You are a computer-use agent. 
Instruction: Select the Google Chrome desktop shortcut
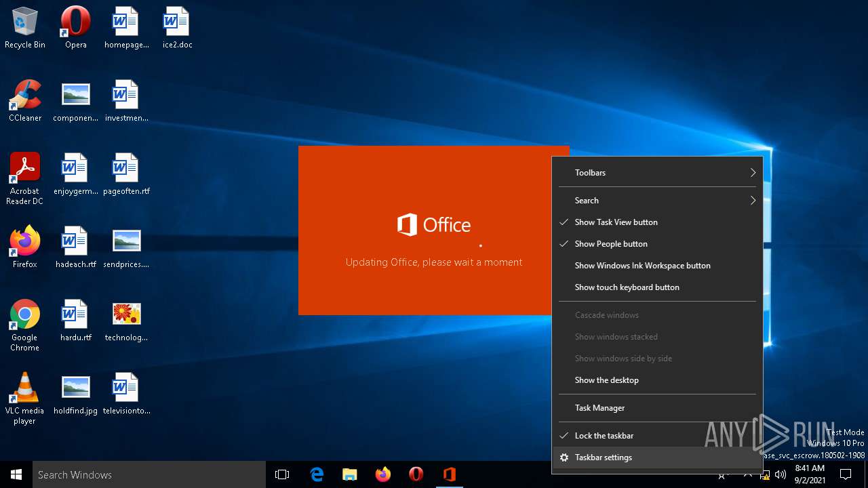(25, 325)
